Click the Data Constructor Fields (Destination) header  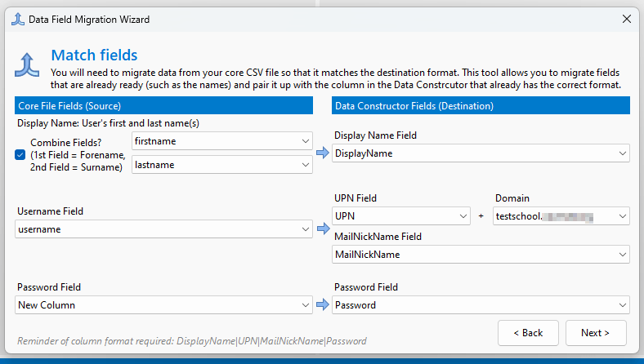point(481,106)
